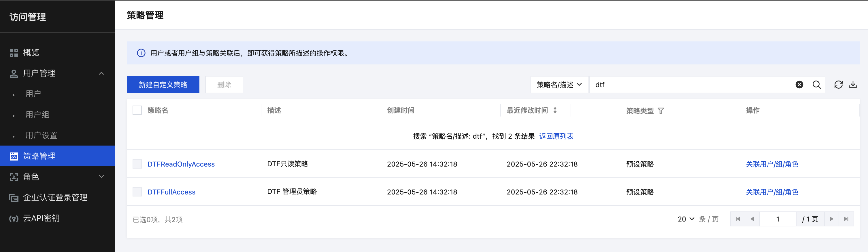
Task: Click 返回原列表 link
Action: click(x=556, y=136)
